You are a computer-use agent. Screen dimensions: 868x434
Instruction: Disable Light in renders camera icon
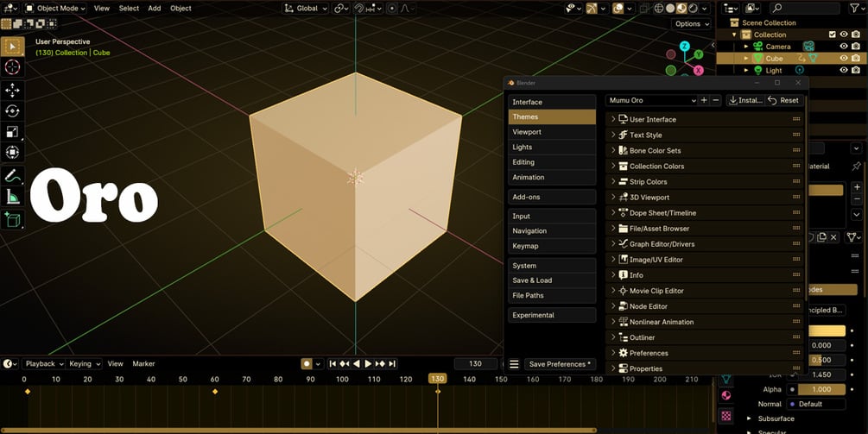pos(856,70)
